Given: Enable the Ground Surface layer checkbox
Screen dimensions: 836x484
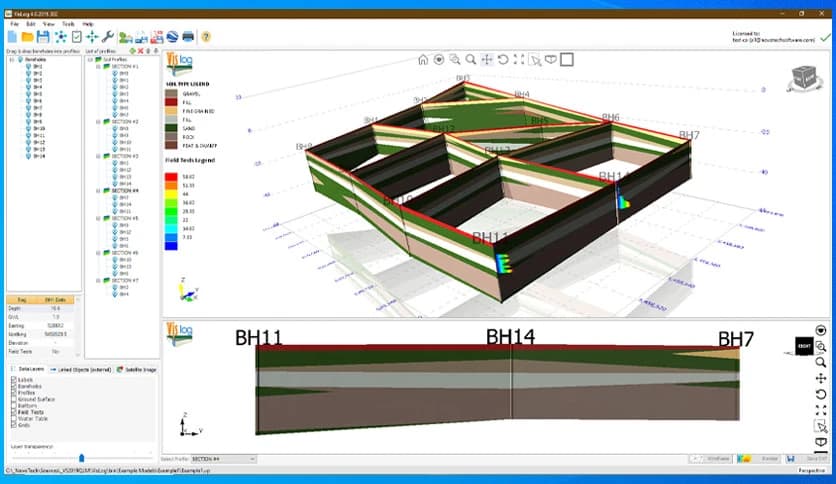Looking at the screenshot, I should point(14,399).
